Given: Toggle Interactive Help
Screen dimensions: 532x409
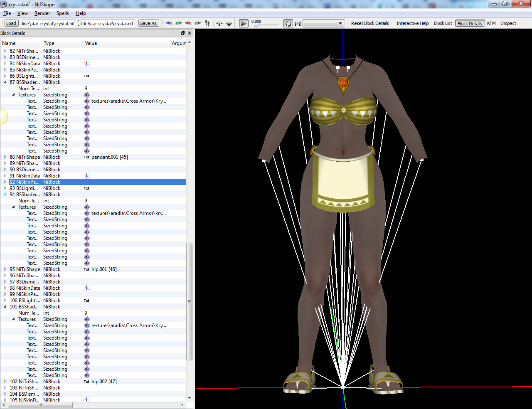Looking at the screenshot, I should point(412,23).
